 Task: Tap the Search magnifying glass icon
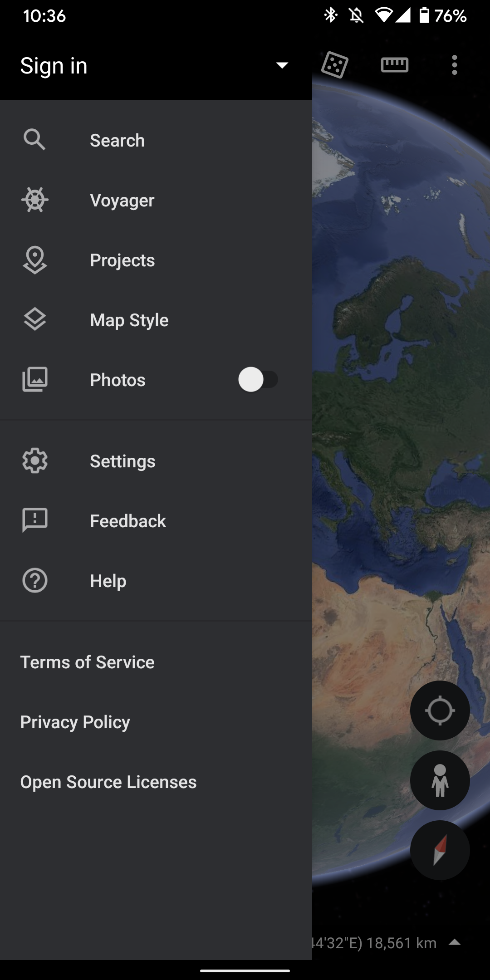pyautogui.click(x=35, y=140)
